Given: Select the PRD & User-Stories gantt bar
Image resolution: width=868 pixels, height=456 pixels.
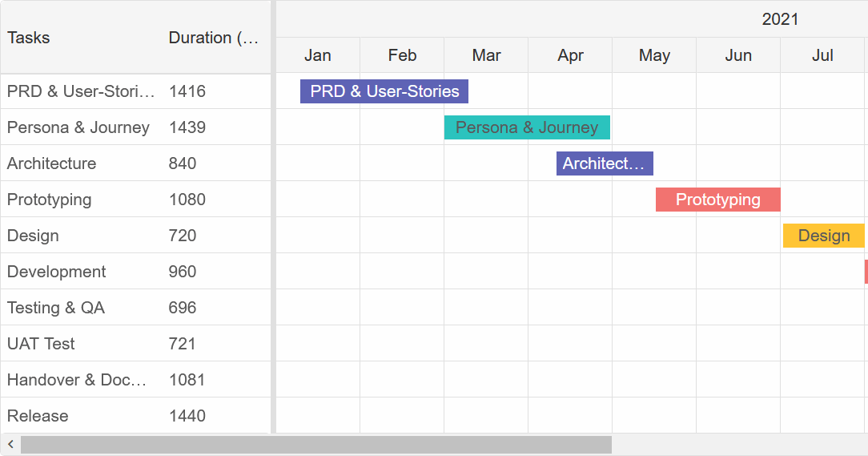Looking at the screenshot, I should (384, 91).
